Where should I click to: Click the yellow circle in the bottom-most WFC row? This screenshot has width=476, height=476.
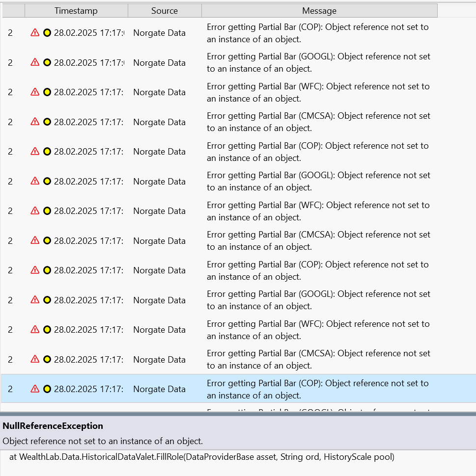point(47,330)
